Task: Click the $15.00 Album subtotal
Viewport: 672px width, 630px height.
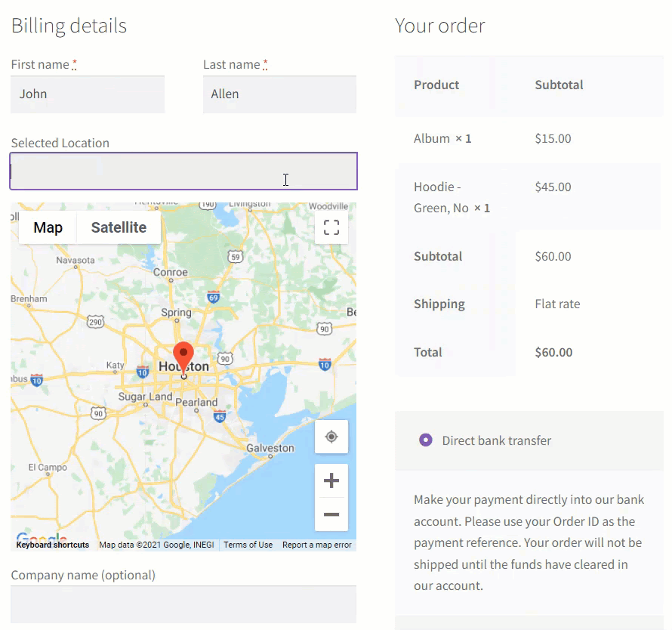Action: point(553,138)
